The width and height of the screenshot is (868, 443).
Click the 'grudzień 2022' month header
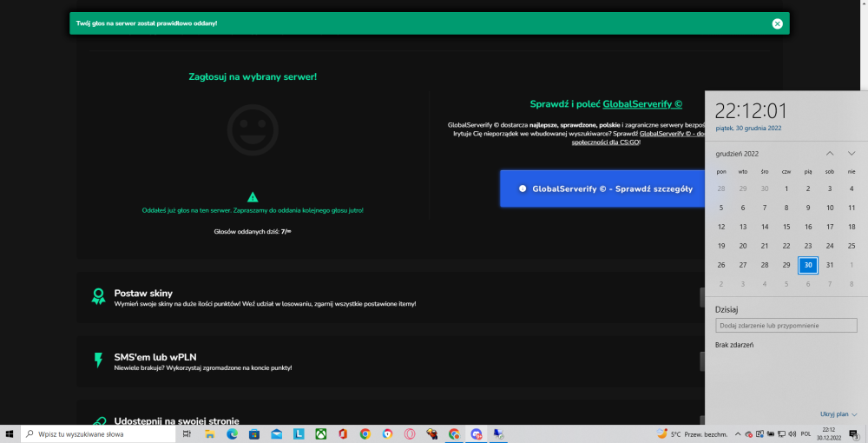click(x=737, y=154)
